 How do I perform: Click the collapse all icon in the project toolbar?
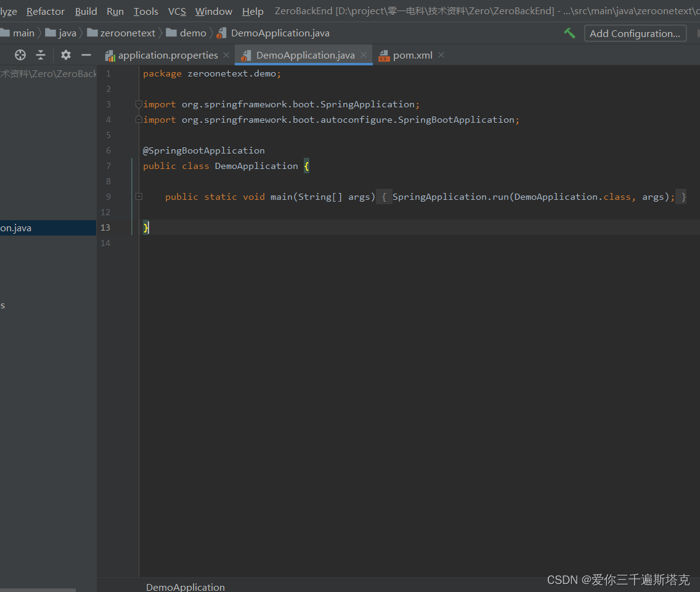pos(41,55)
